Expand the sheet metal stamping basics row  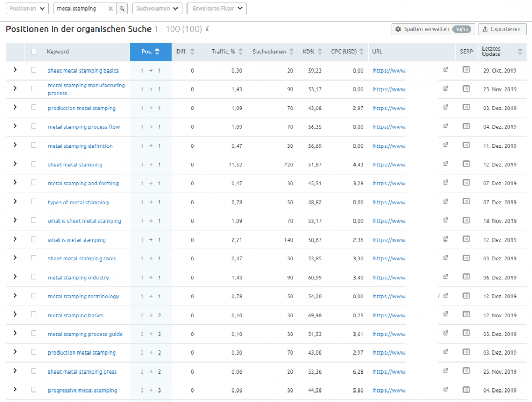coord(15,69)
